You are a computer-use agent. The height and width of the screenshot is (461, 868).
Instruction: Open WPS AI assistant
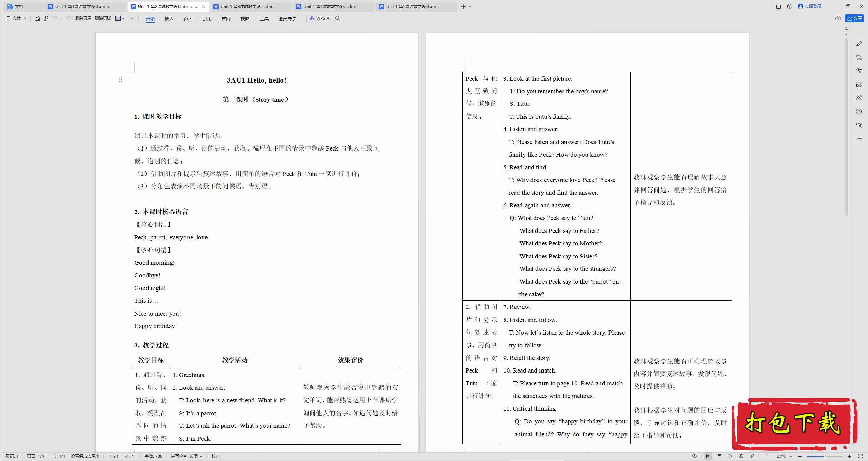point(320,18)
